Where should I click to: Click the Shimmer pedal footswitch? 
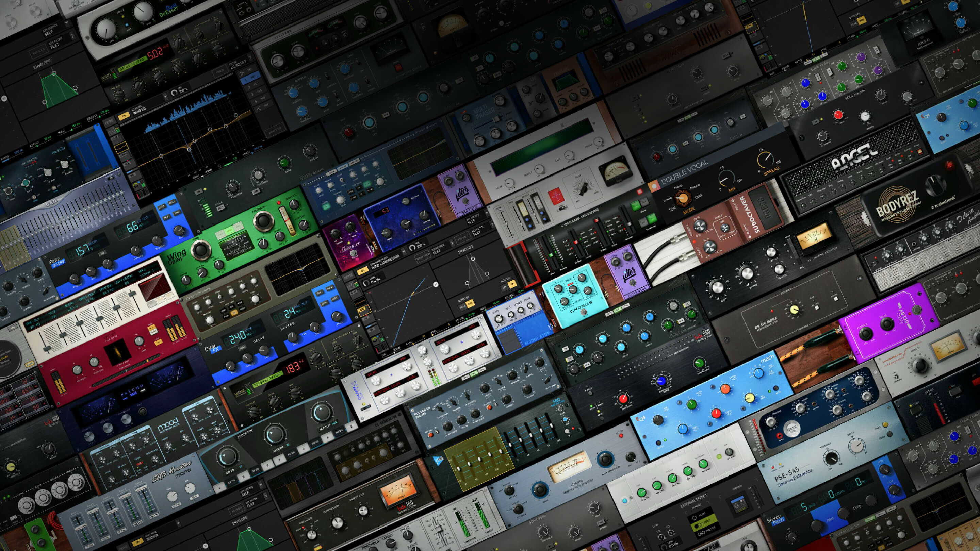pyautogui.click(x=354, y=254)
